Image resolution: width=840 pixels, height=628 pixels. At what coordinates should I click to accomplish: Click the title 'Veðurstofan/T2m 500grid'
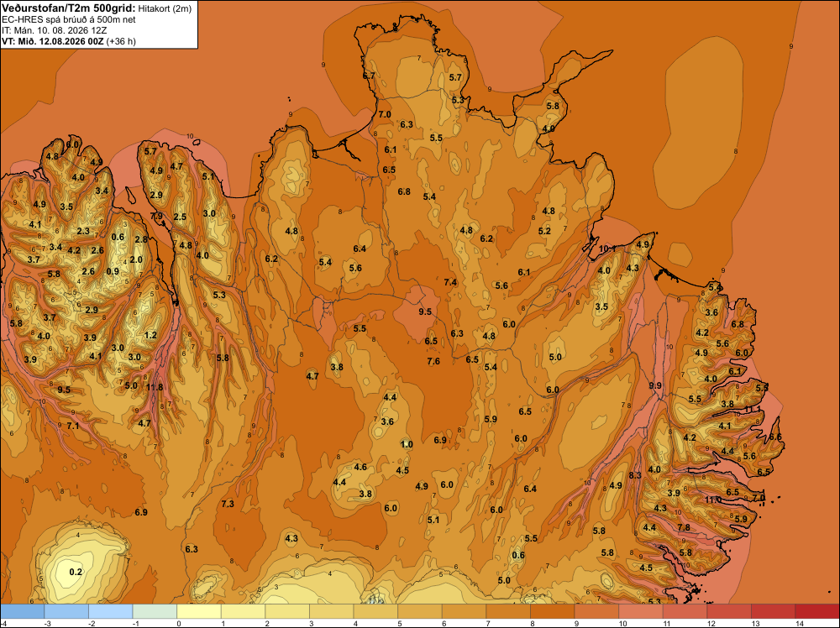point(68,8)
